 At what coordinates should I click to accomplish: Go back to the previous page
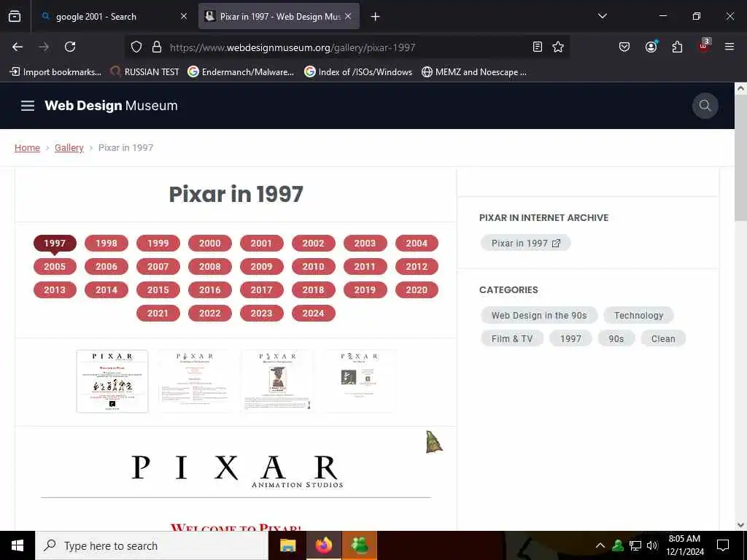coord(18,47)
